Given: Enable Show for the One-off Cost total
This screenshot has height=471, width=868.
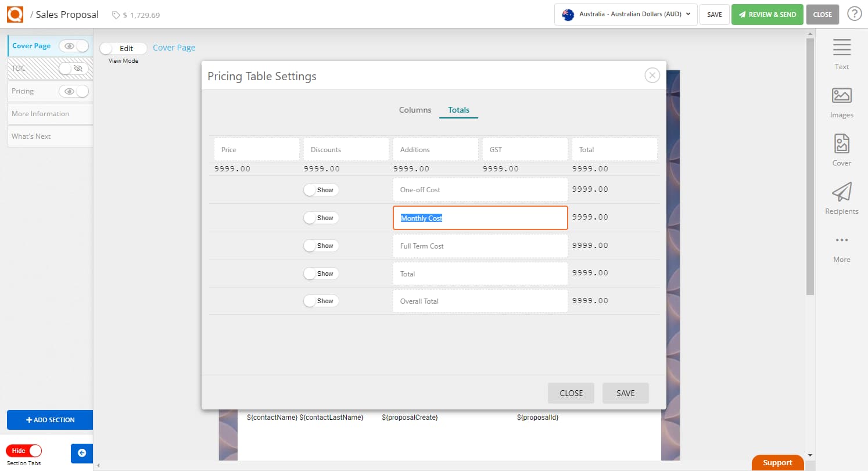Looking at the screenshot, I should pyautogui.click(x=320, y=189).
